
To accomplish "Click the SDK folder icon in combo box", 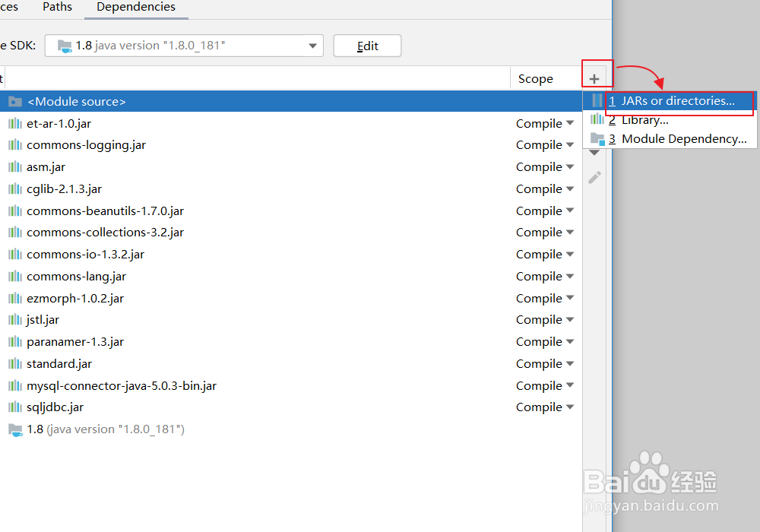I will tap(65, 46).
